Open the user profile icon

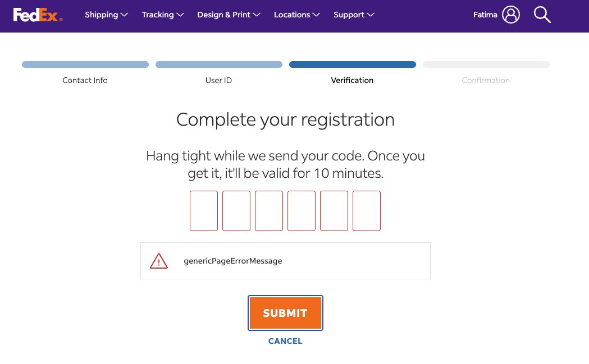(x=511, y=15)
